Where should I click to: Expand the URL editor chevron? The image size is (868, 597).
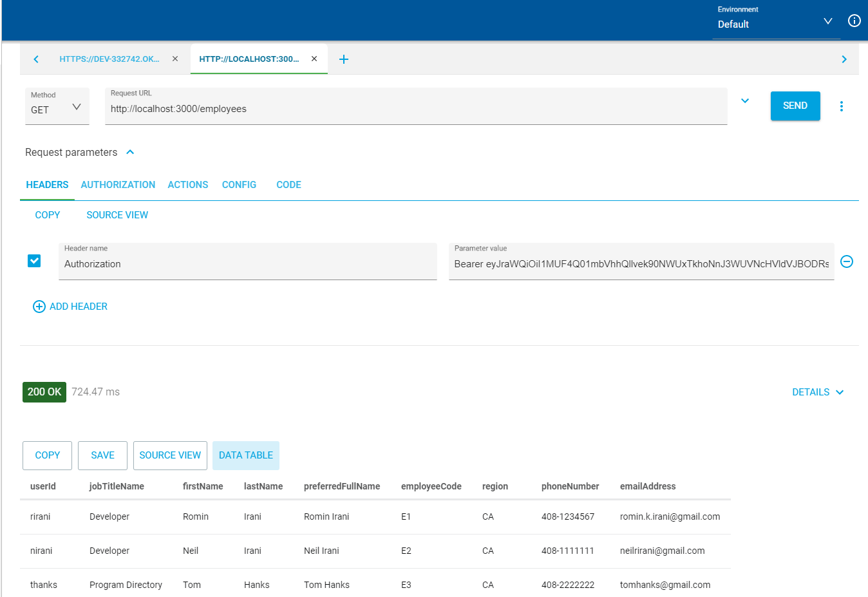coord(745,101)
